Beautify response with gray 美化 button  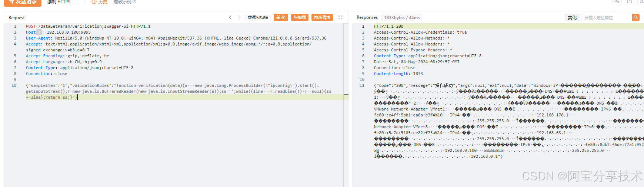point(572,18)
